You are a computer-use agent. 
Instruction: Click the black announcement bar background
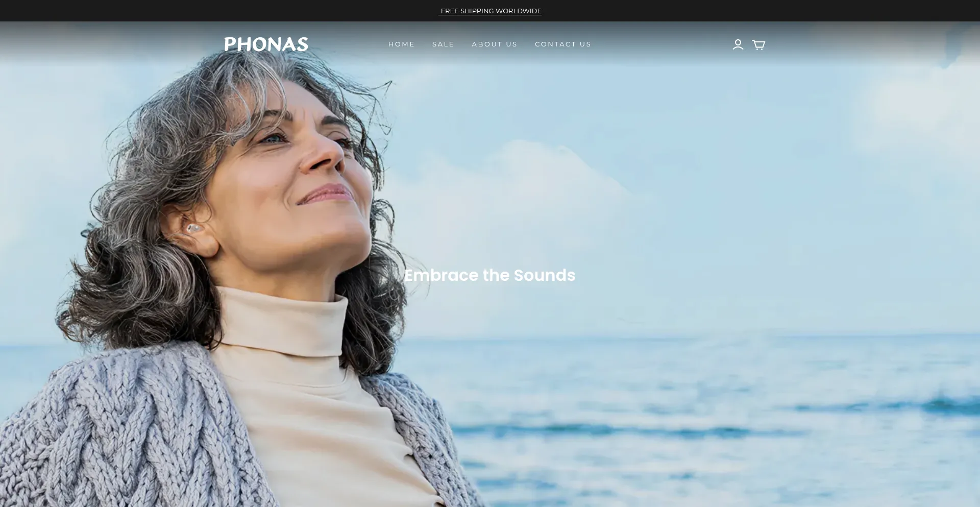click(x=204, y=11)
